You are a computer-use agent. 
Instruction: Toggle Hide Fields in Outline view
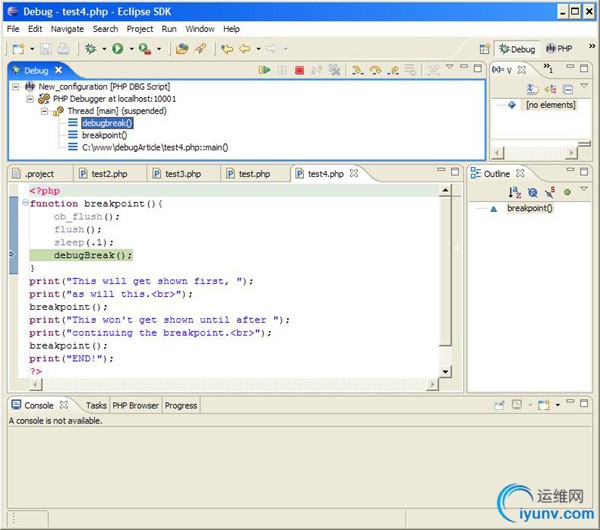coord(532,192)
